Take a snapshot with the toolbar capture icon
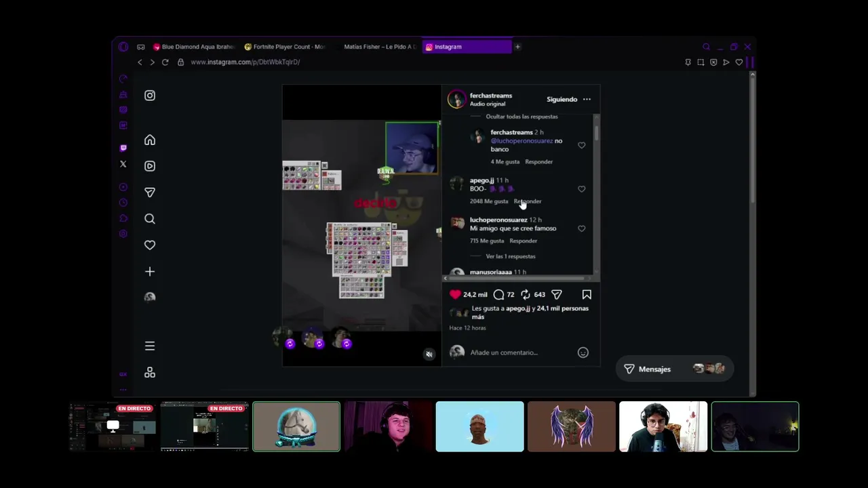868x488 pixels. pyautogui.click(x=701, y=62)
